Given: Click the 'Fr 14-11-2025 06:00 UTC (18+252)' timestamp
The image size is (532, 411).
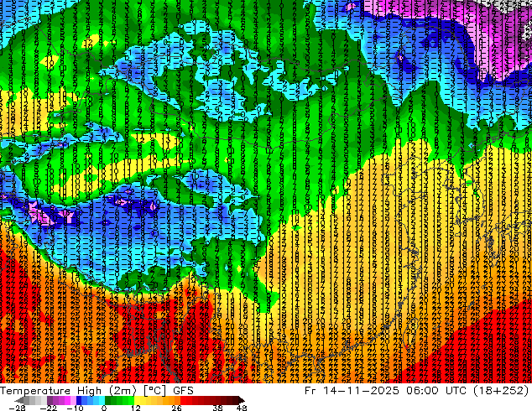Looking at the screenshot, I should pyautogui.click(x=417, y=390).
